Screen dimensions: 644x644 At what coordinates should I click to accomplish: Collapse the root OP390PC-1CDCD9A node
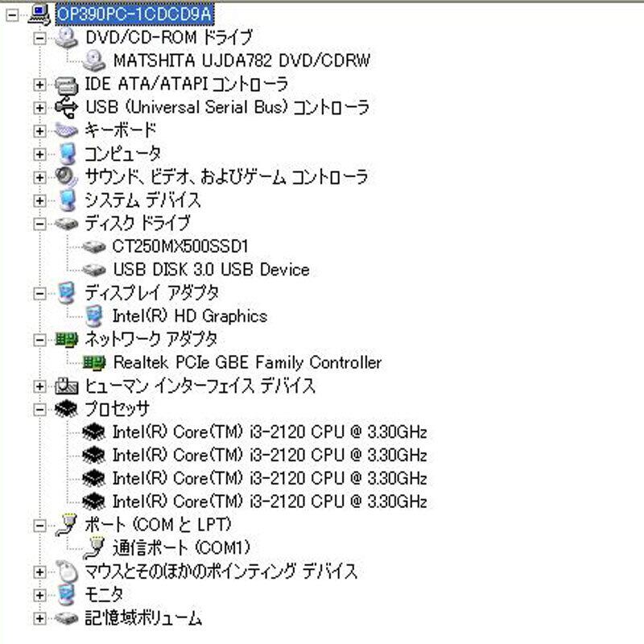point(13,15)
